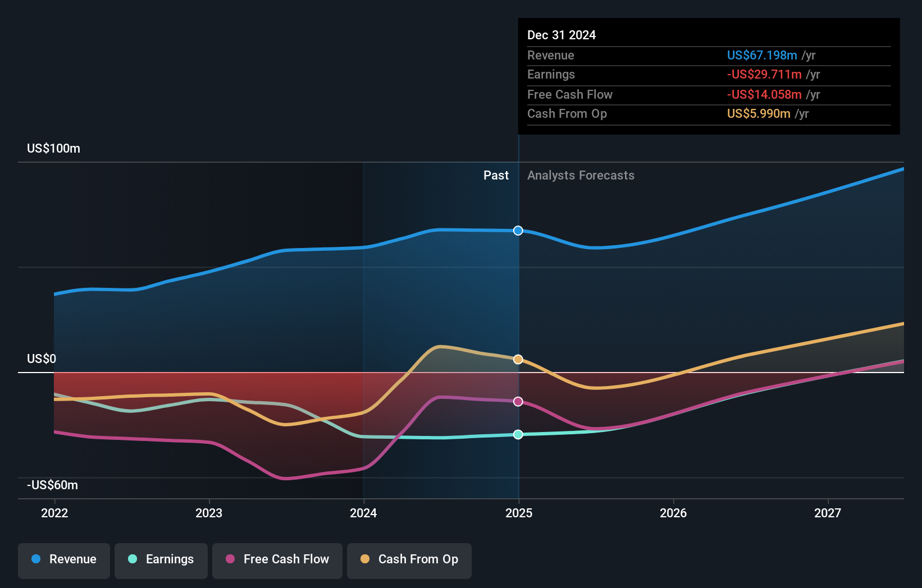Select the pink Free Cash Flow chart marker
The width and height of the screenshot is (922, 588).
click(x=518, y=401)
